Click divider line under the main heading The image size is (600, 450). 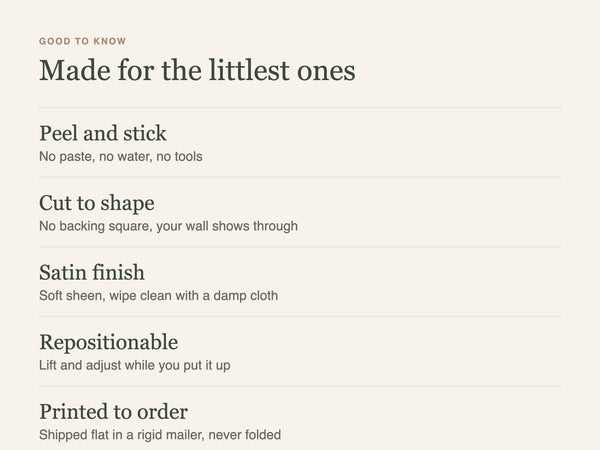point(300,108)
